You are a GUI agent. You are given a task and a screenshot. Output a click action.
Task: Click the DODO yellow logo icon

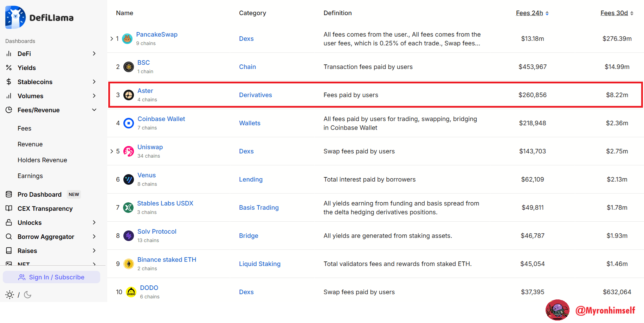[x=131, y=292]
